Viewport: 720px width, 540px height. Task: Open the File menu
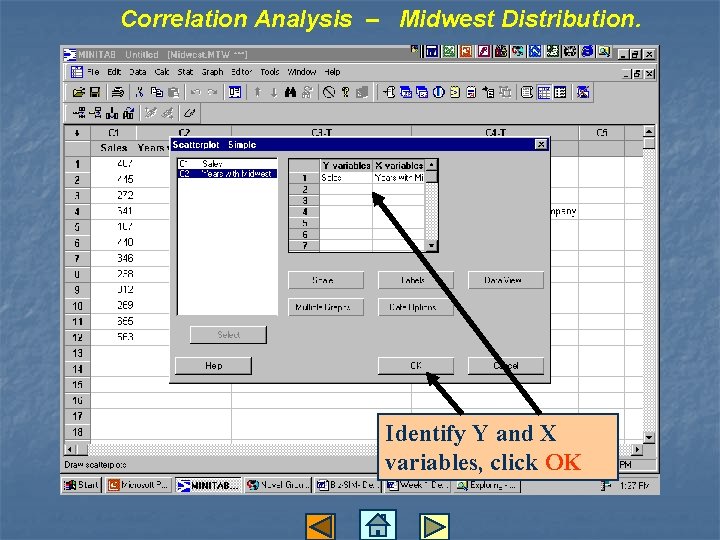click(x=93, y=72)
